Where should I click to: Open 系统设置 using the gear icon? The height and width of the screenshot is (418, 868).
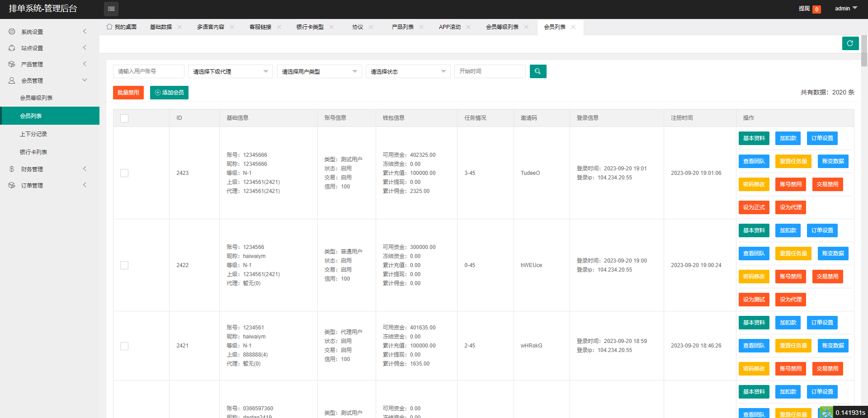click(12, 32)
